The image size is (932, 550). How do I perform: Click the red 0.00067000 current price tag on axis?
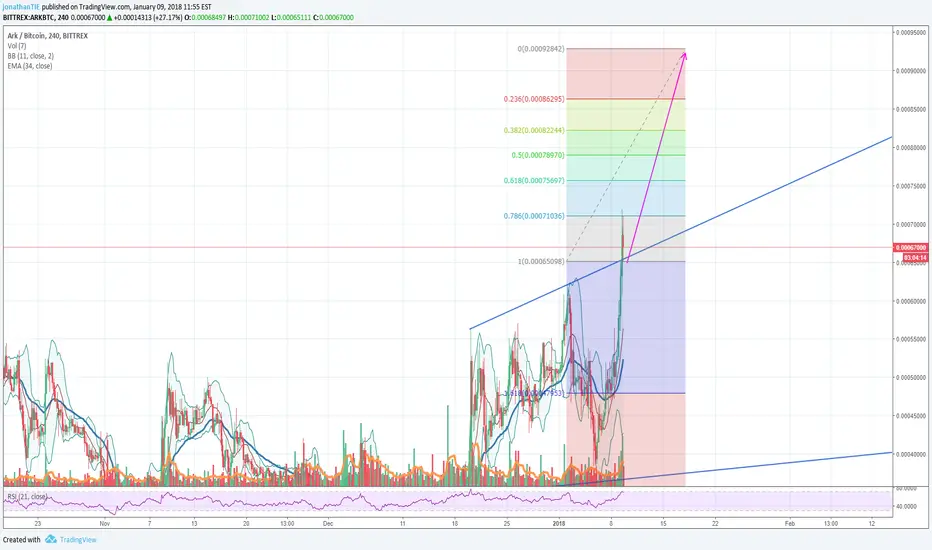pos(911,247)
